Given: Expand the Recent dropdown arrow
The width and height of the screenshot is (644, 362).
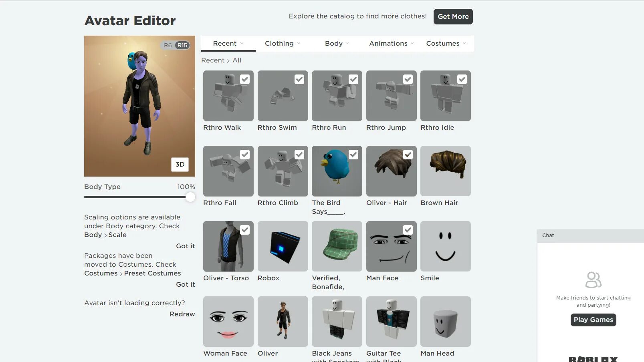Looking at the screenshot, I should [x=242, y=43].
